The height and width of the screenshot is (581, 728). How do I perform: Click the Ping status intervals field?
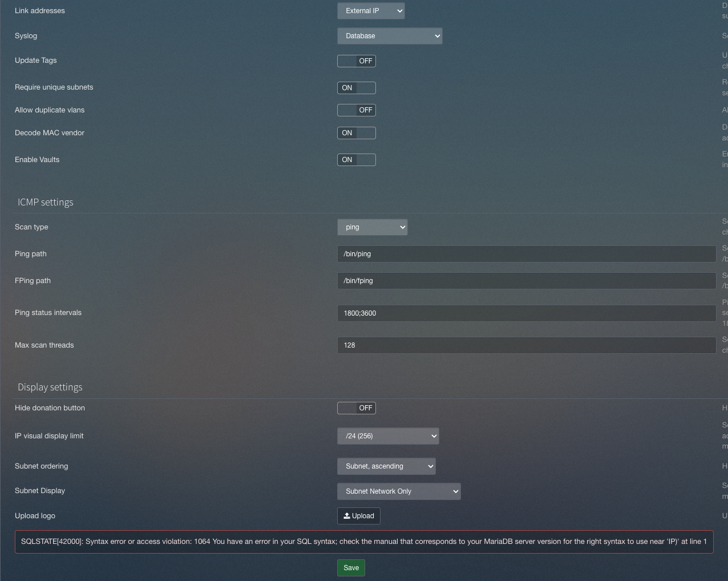pos(526,313)
